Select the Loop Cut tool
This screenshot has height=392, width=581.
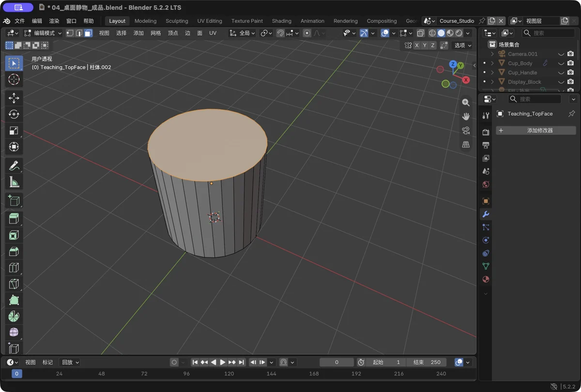click(14, 268)
